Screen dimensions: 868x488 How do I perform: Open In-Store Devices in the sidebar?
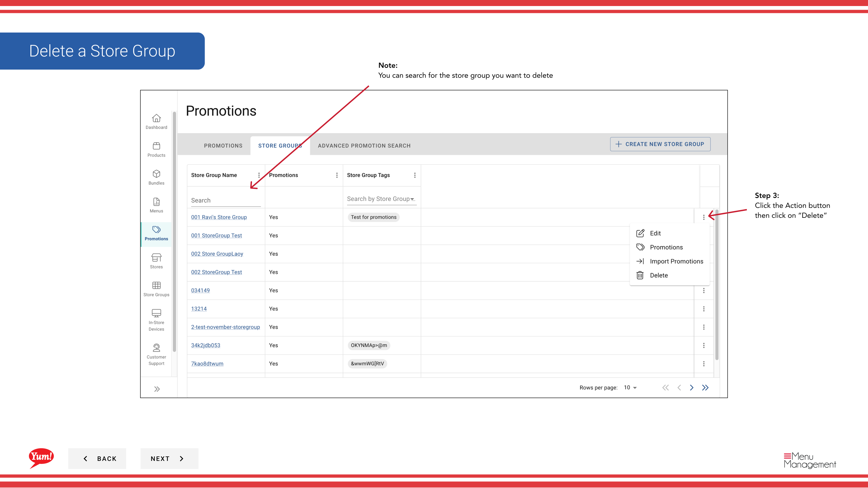[x=156, y=320]
